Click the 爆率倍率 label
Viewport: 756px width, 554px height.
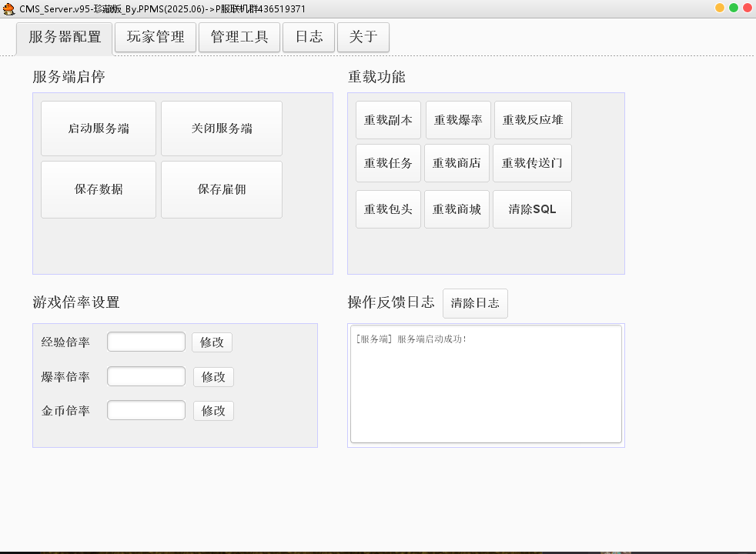(65, 377)
